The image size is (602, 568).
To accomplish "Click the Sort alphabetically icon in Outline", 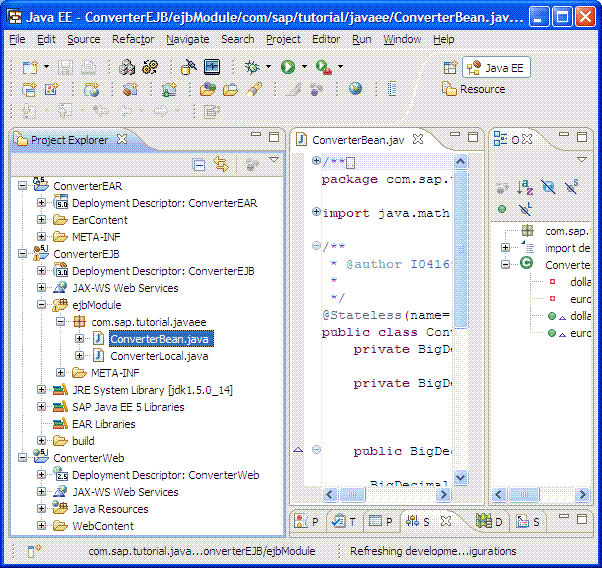I will 525,187.
